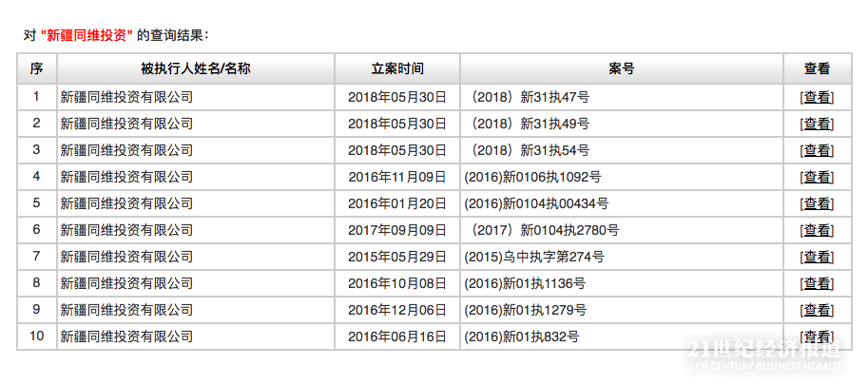Screen dimensions: 868x385
Task: Open 查看 for case (2016)新01执1279号
Action: [817, 310]
